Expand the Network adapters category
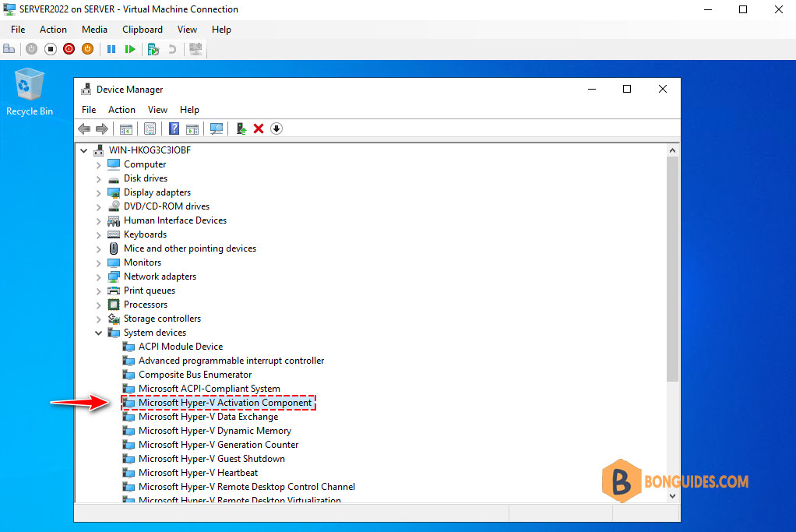This screenshot has width=796, height=532. pos(98,277)
